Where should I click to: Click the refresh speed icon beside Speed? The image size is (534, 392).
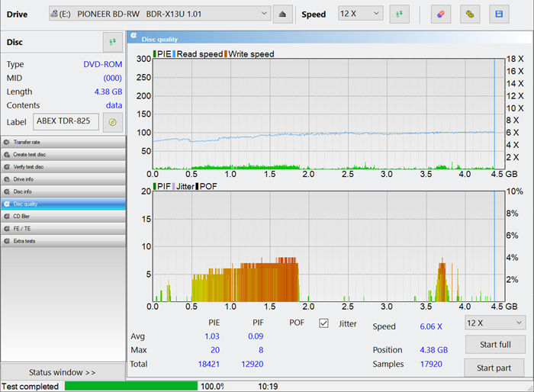click(399, 14)
